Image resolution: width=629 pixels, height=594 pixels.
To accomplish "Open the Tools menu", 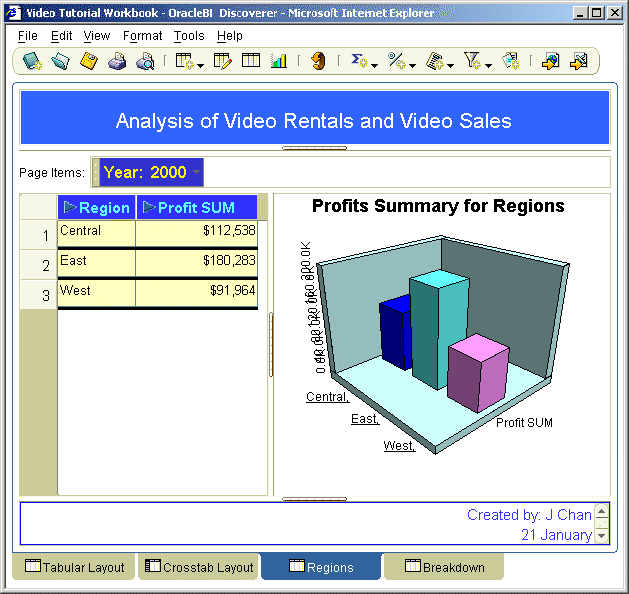I will click(189, 36).
